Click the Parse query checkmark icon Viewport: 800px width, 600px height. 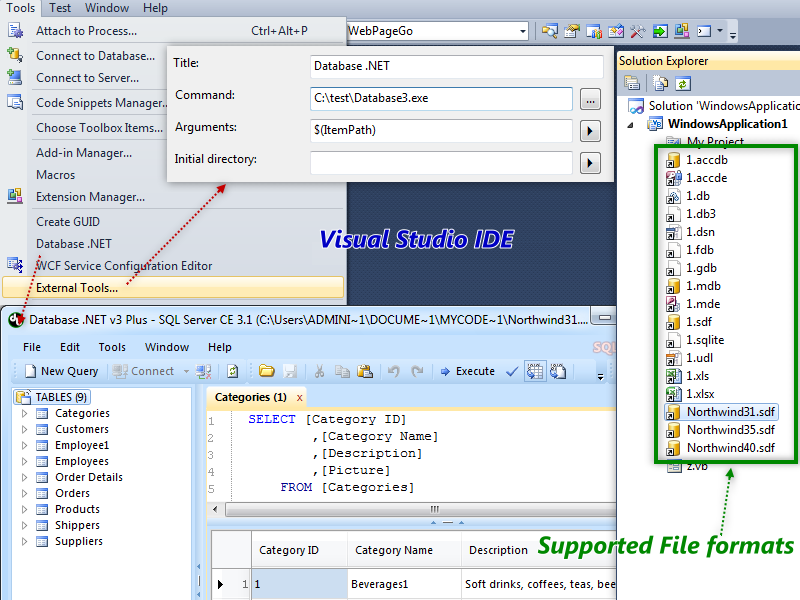coord(512,371)
